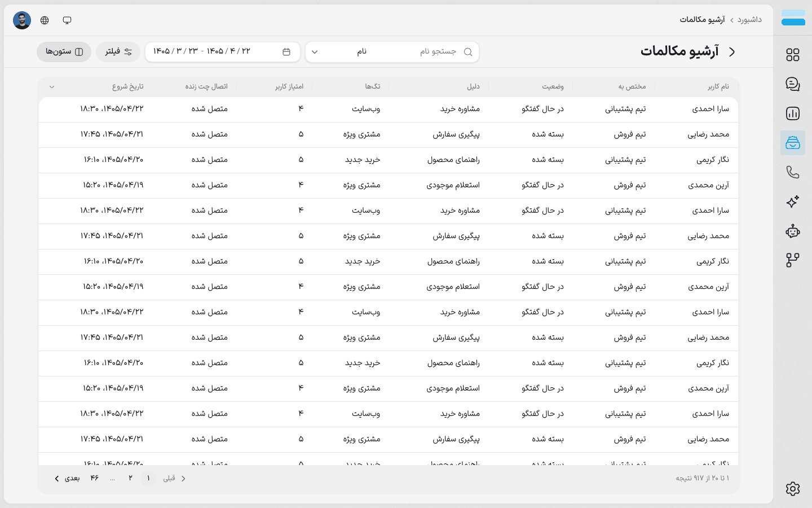Select first محمد رضایی row name
The height and width of the screenshot is (508, 812).
(x=708, y=134)
